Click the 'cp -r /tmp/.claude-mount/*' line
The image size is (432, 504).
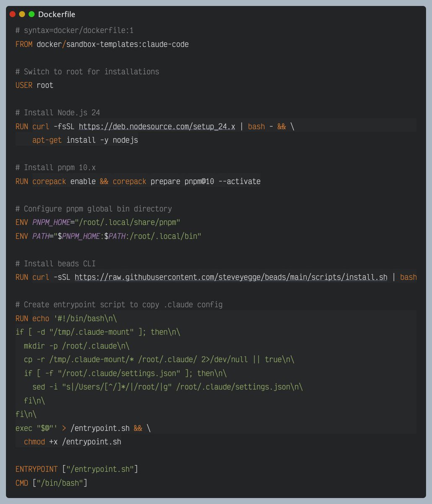[159, 360]
